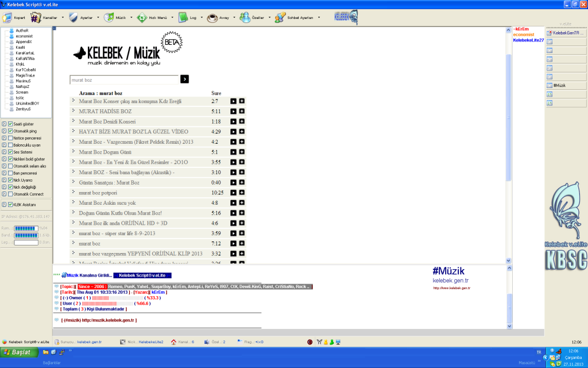588x368 pixels.
Task: Click the Müzik CD toolbar icon
Action: pos(109,18)
